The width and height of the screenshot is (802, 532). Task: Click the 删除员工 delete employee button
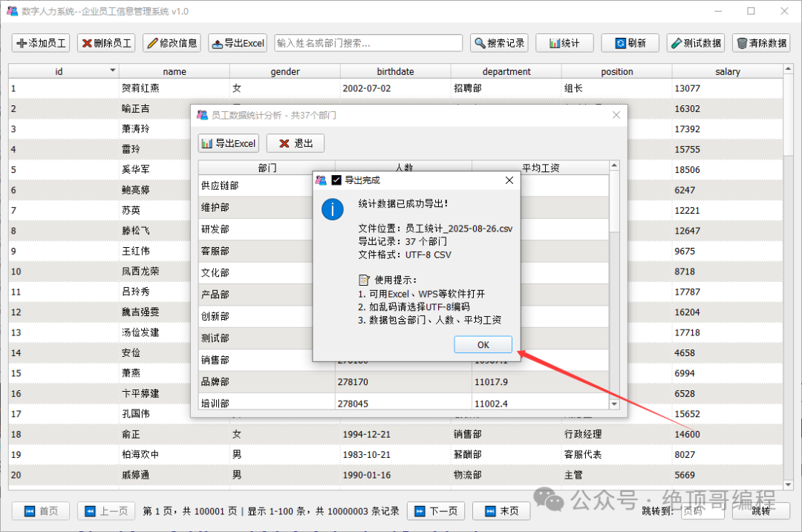pos(106,43)
